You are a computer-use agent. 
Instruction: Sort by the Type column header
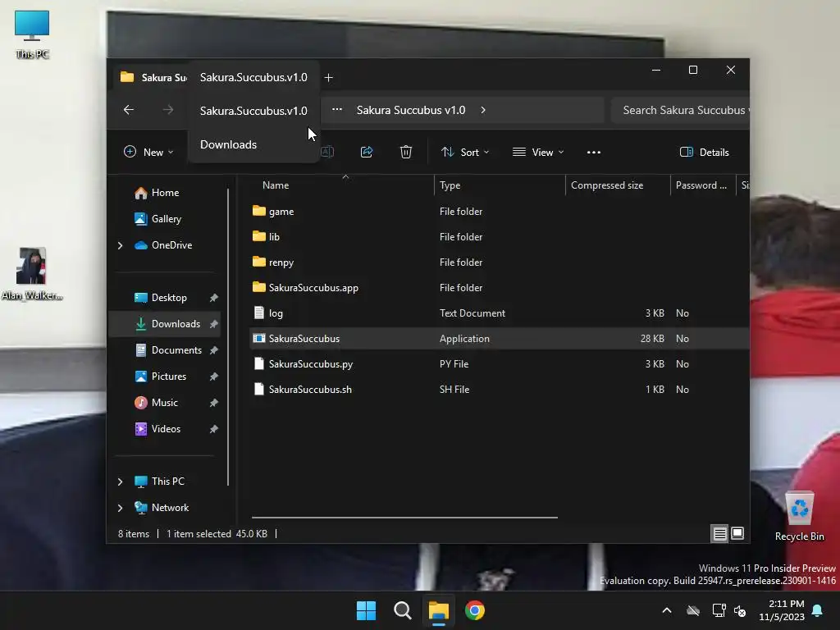(x=500, y=185)
